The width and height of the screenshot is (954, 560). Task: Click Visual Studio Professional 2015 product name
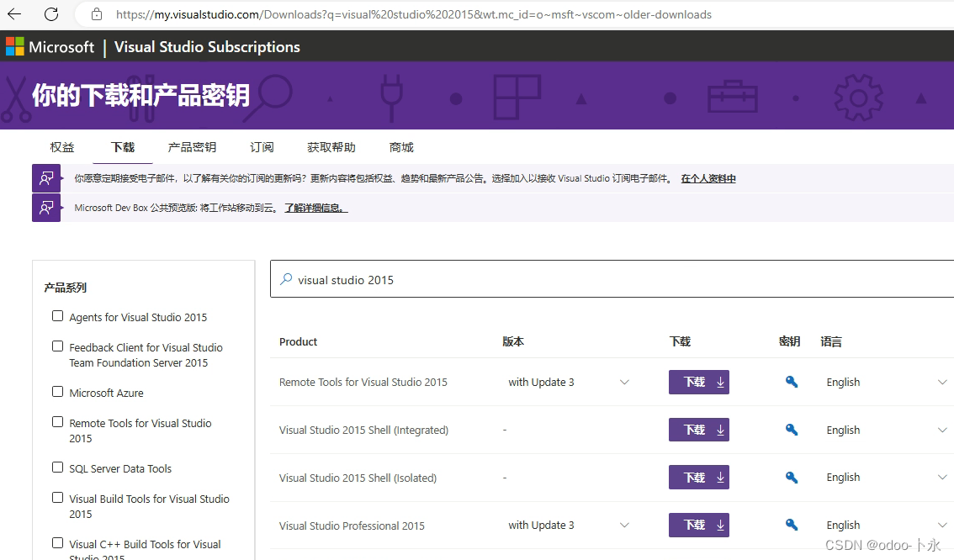click(x=352, y=526)
